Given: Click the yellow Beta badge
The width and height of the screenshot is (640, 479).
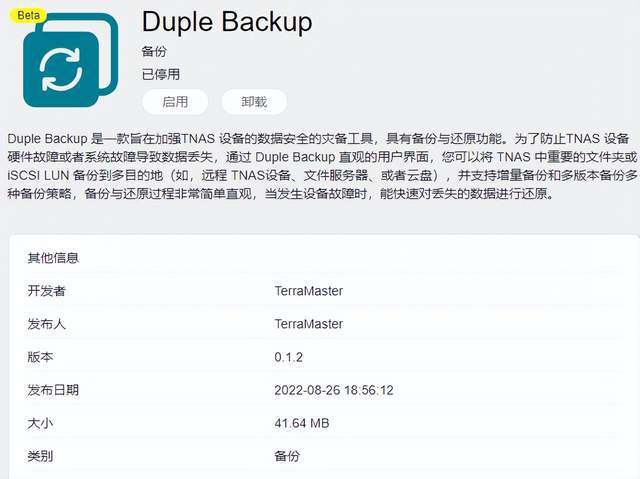Looking at the screenshot, I should (29, 16).
